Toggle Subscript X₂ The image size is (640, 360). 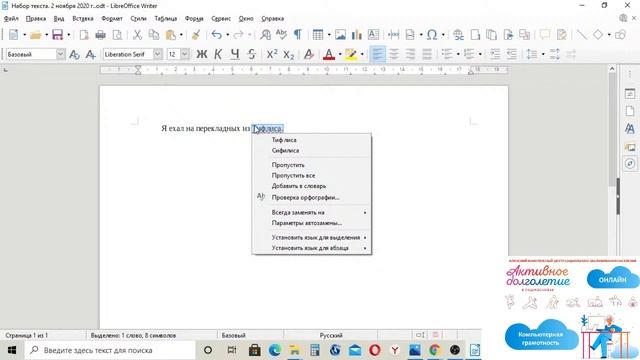point(289,54)
